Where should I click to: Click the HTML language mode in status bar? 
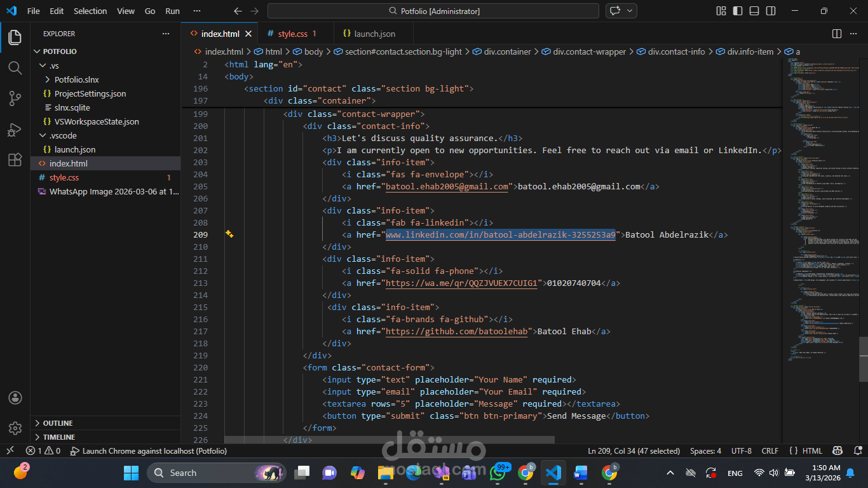click(811, 451)
